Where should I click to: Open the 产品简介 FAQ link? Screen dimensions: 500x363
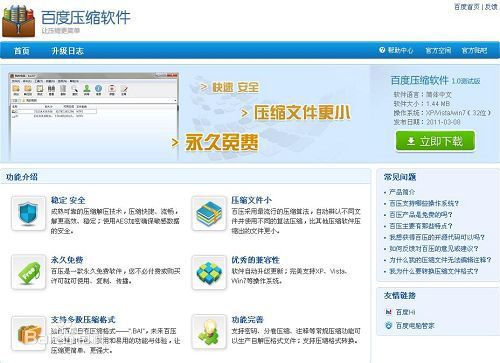pyautogui.click(x=402, y=192)
